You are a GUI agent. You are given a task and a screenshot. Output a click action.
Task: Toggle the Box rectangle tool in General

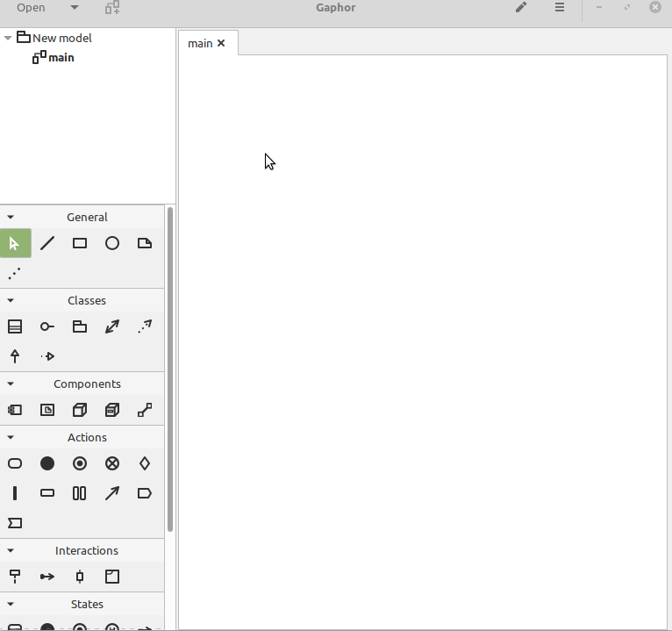pyautogui.click(x=80, y=243)
